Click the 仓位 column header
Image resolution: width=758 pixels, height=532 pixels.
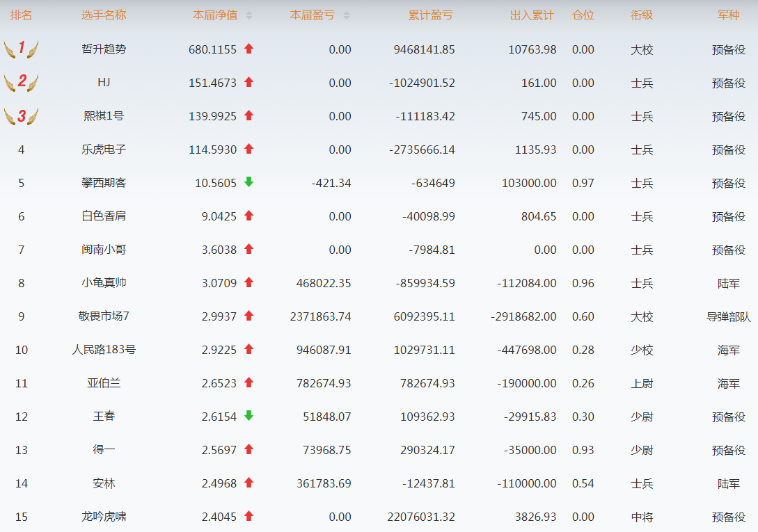pyautogui.click(x=583, y=15)
